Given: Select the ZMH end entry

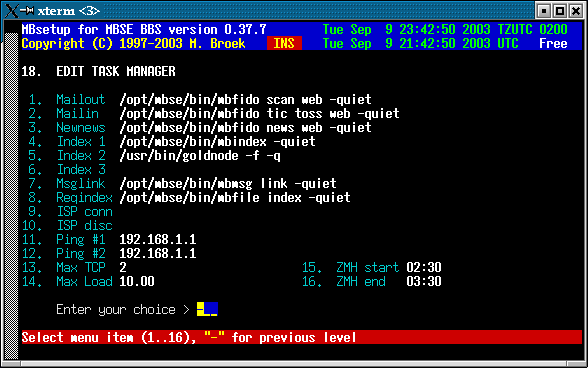Looking at the screenshot, I should (x=344, y=282).
